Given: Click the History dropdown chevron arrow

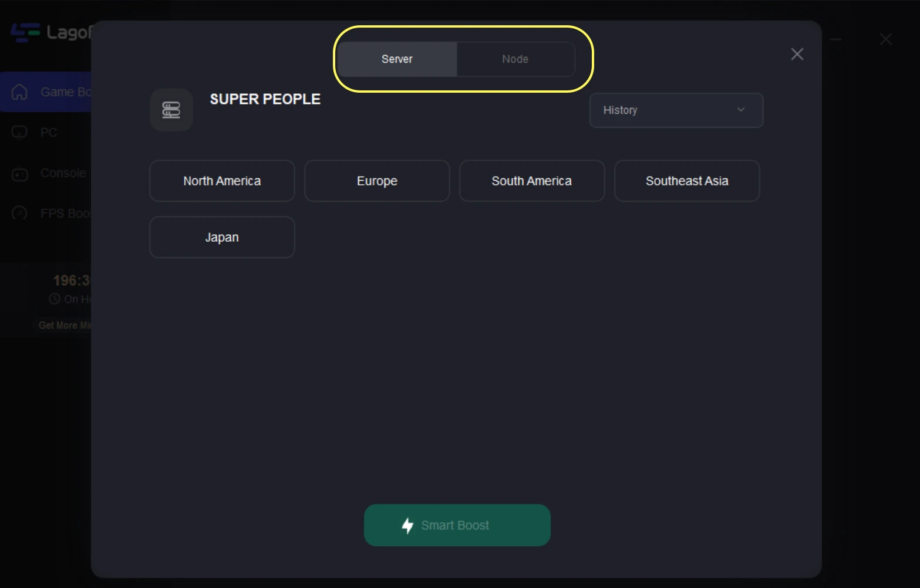Looking at the screenshot, I should [x=741, y=110].
